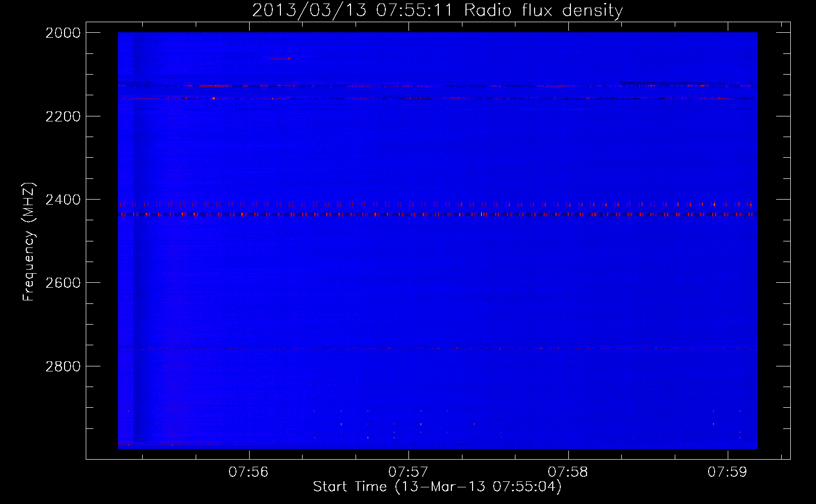Screen dimensions: 816x504
Task: Click the 'Frequency (MHZ)' axis label
Action: point(29,242)
